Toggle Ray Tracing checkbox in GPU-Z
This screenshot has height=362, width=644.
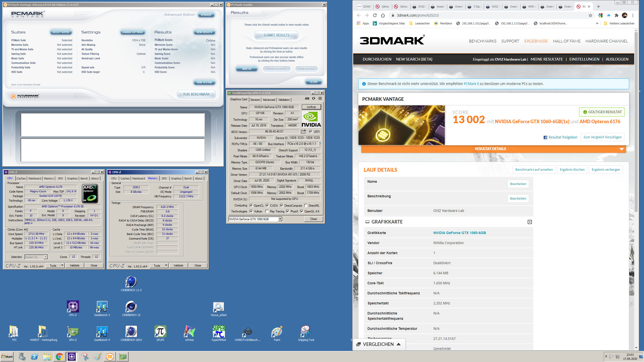point(267,211)
